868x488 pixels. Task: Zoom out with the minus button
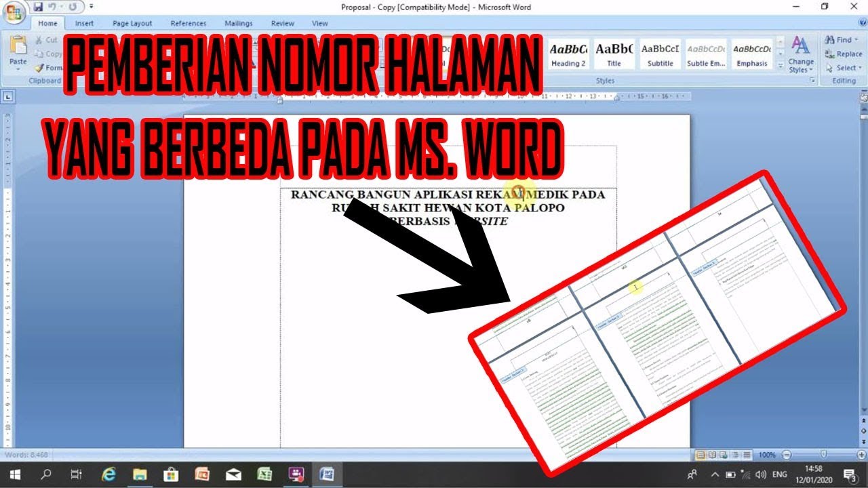(x=786, y=455)
